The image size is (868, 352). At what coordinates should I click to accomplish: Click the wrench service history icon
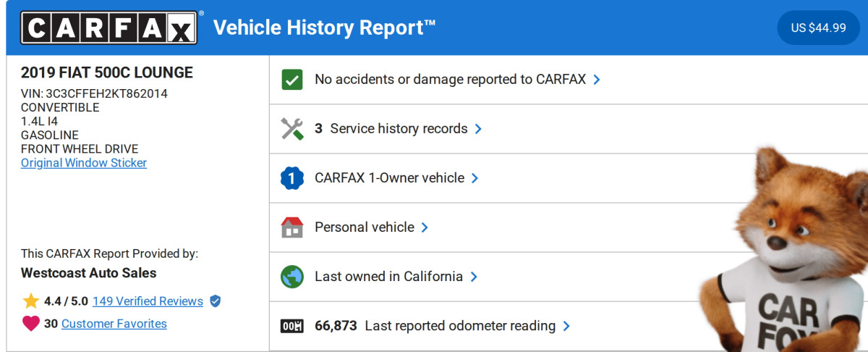click(x=292, y=129)
